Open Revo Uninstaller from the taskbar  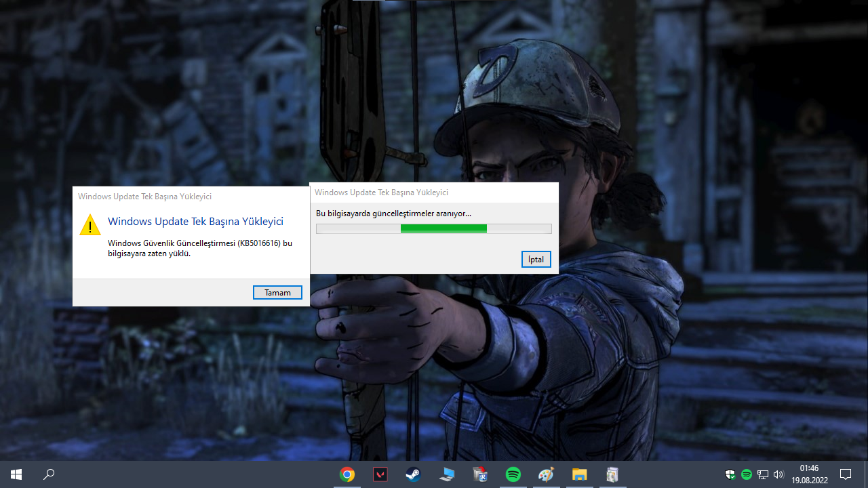pos(480,474)
